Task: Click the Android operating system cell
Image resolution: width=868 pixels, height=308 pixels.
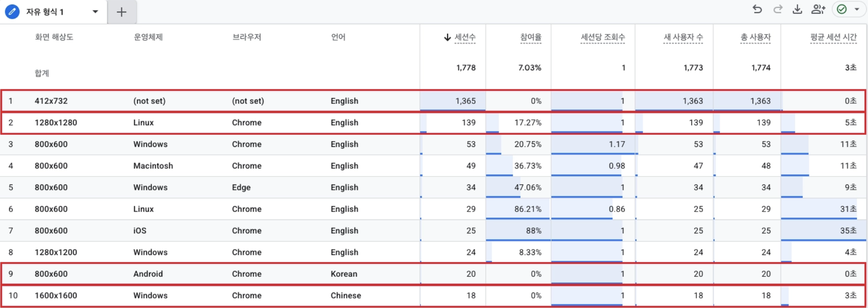Action: point(148,274)
